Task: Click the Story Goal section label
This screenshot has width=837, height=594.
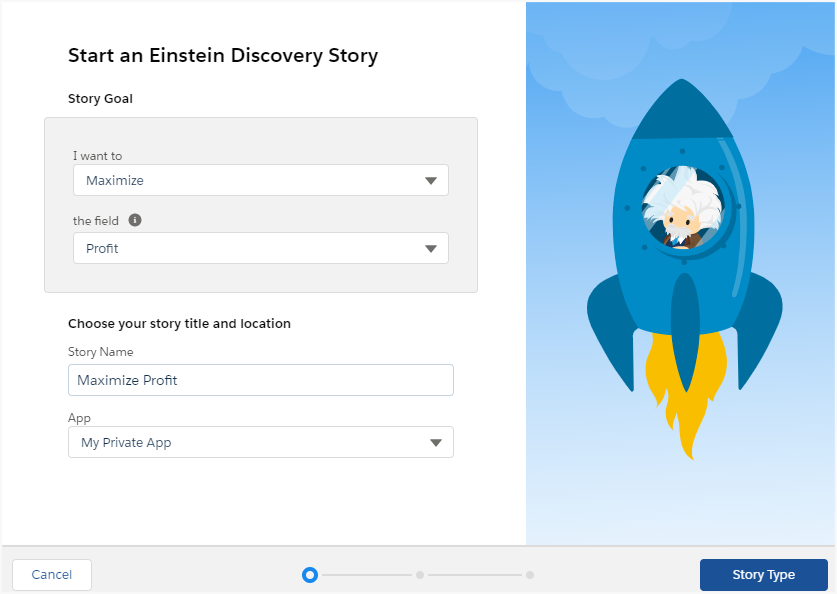Action: [100, 99]
